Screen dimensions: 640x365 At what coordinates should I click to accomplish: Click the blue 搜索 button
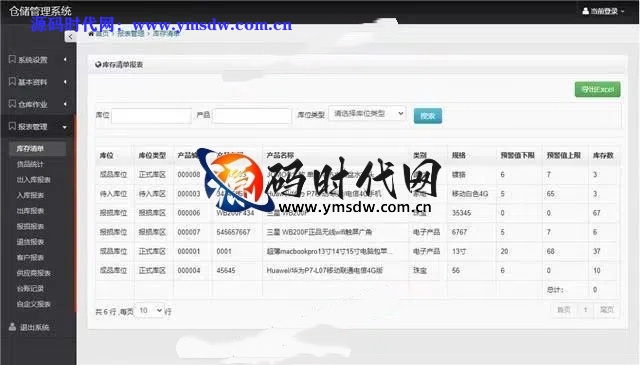coord(428,116)
